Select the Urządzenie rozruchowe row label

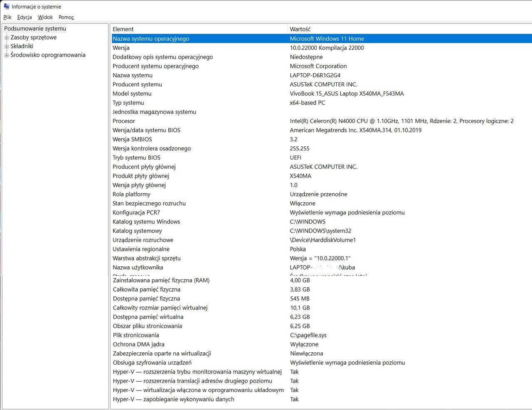point(143,240)
